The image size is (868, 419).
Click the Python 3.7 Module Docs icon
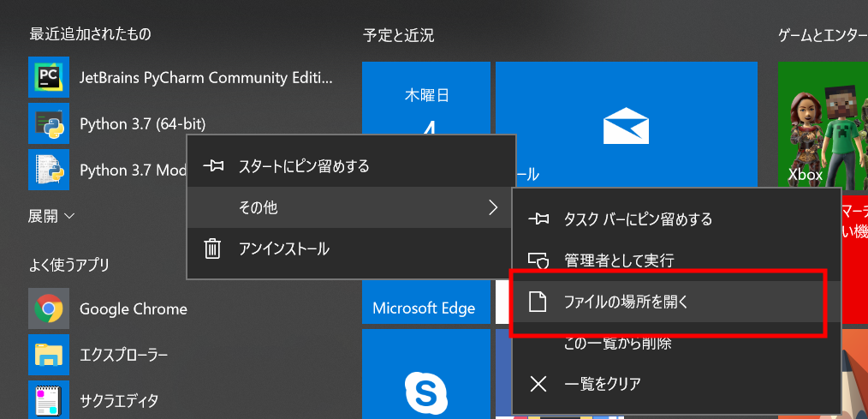(49, 170)
